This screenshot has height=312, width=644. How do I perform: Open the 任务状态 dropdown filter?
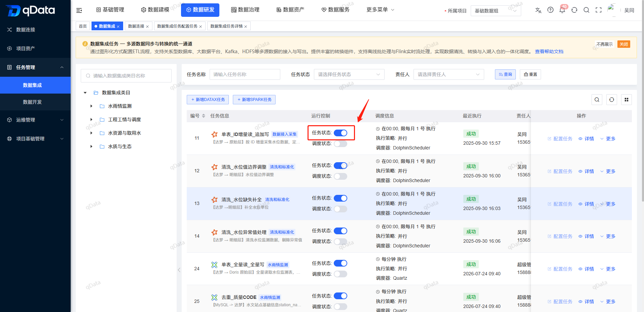349,74
